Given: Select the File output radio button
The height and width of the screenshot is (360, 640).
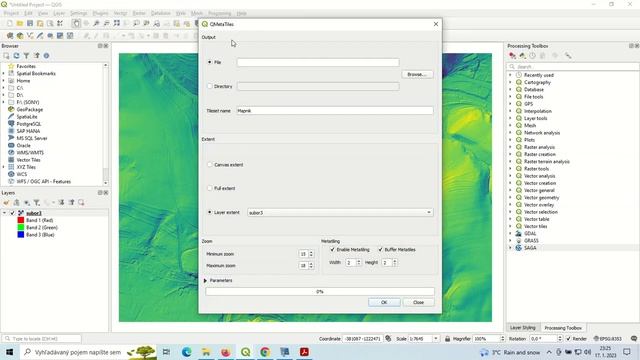Looking at the screenshot, I should 210,62.
